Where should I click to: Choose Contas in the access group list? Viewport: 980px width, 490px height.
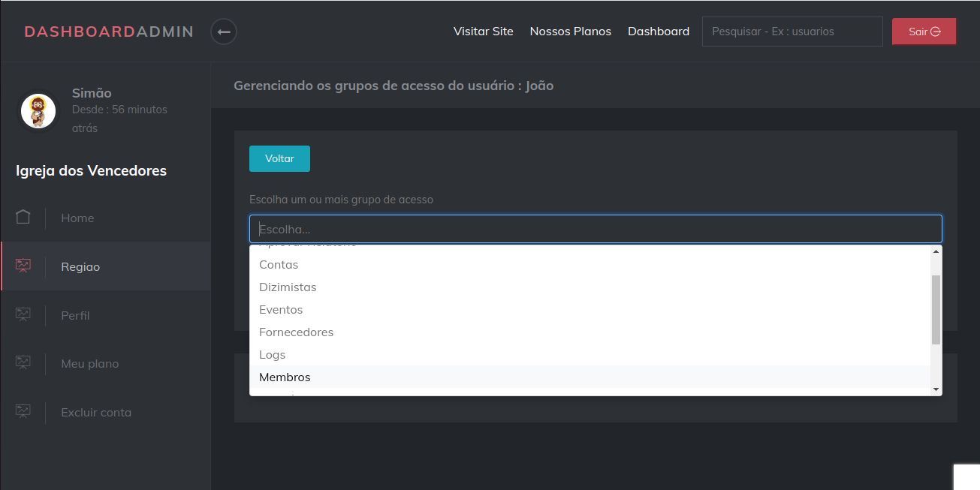(x=279, y=264)
